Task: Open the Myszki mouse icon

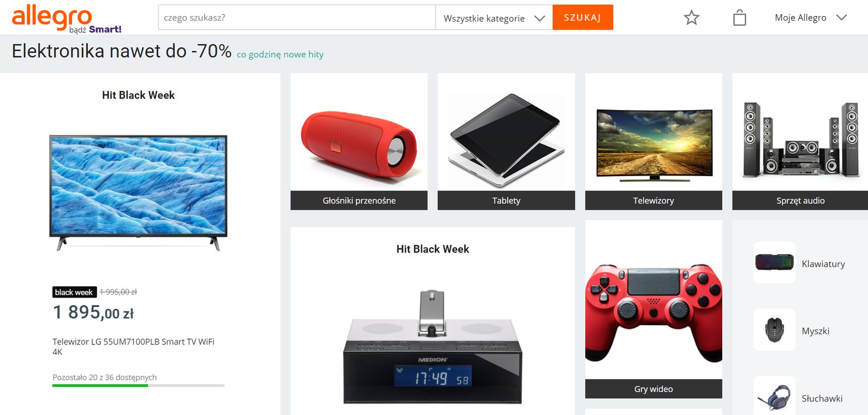Action: click(775, 330)
